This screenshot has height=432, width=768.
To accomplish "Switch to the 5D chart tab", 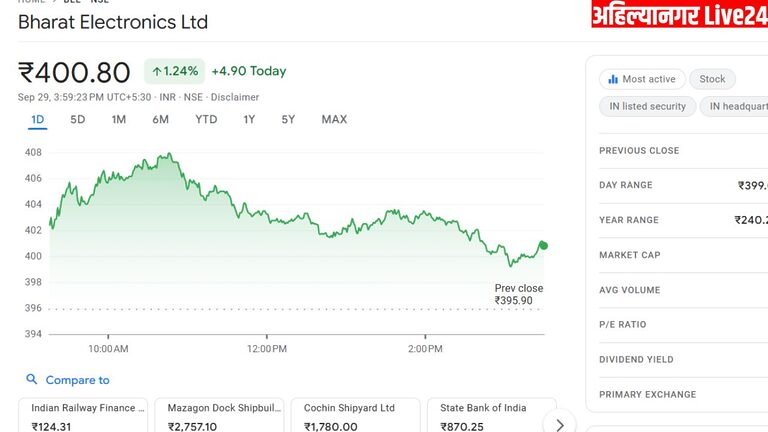I will point(78,120).
